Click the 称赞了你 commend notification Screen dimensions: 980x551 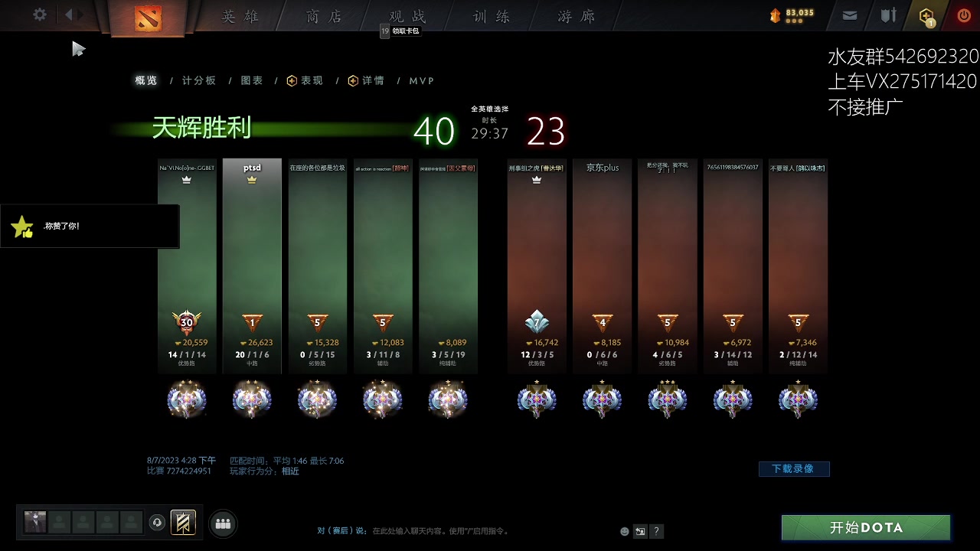[90, 227]
